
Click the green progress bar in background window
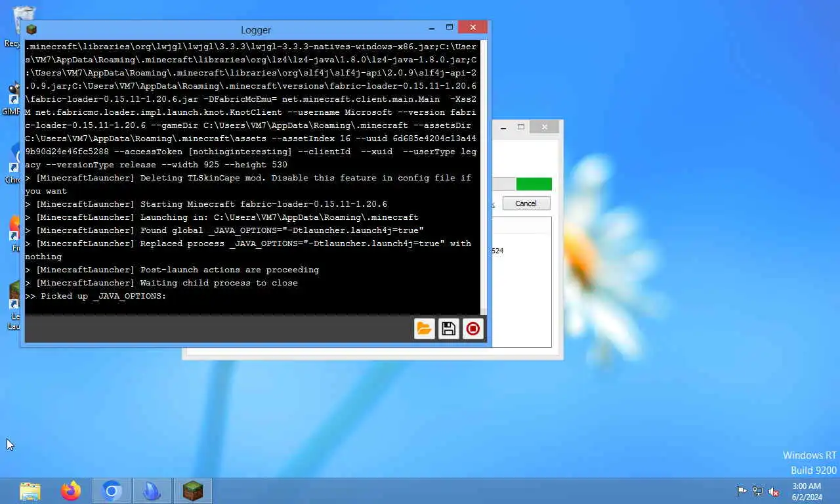coord(534,184)
